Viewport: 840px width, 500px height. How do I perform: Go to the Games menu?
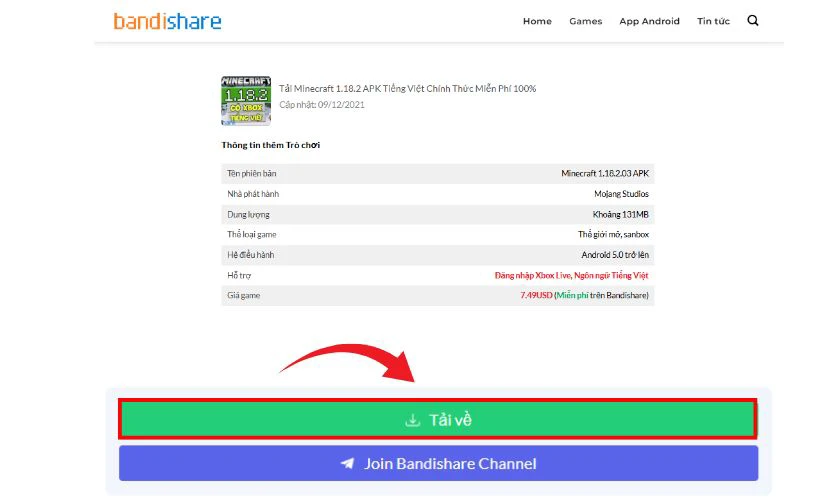pos(586,21)
